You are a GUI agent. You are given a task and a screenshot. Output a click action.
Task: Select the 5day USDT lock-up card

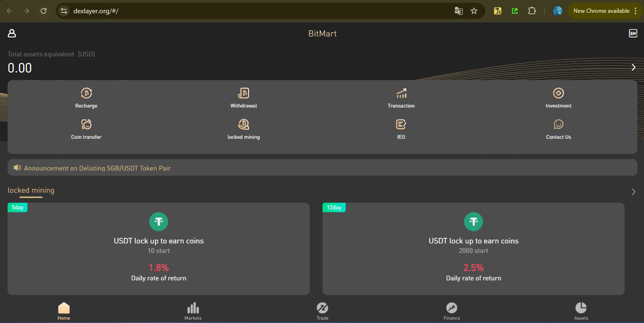[159, 249]
